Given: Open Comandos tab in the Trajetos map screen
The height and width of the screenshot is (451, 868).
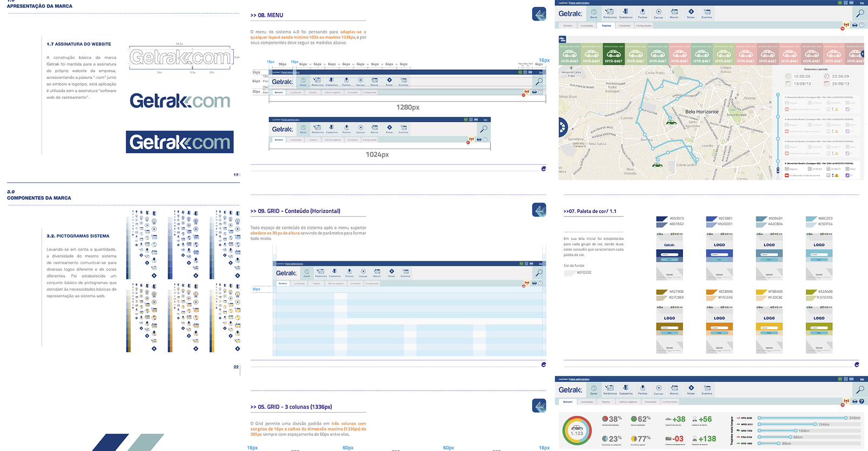Looking at the screenshot, I should click(625, 25).
